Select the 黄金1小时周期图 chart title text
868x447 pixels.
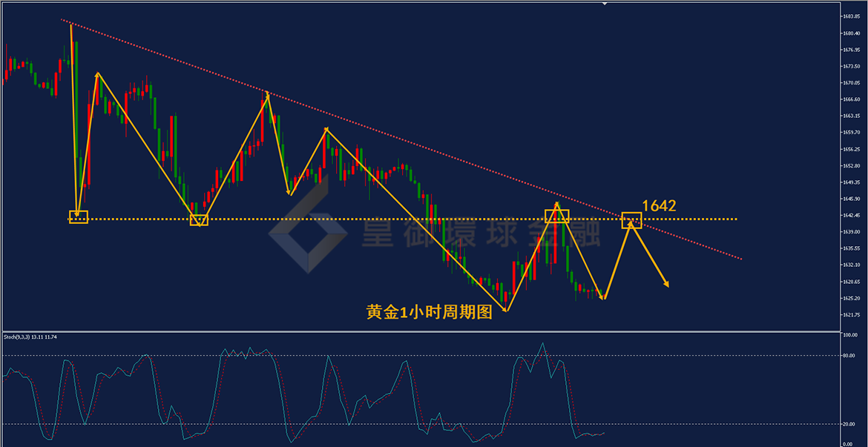click(429, 313)
